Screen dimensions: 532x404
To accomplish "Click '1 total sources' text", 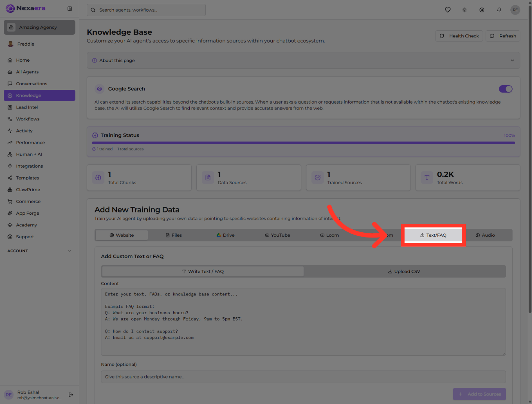I will (131, 149).
